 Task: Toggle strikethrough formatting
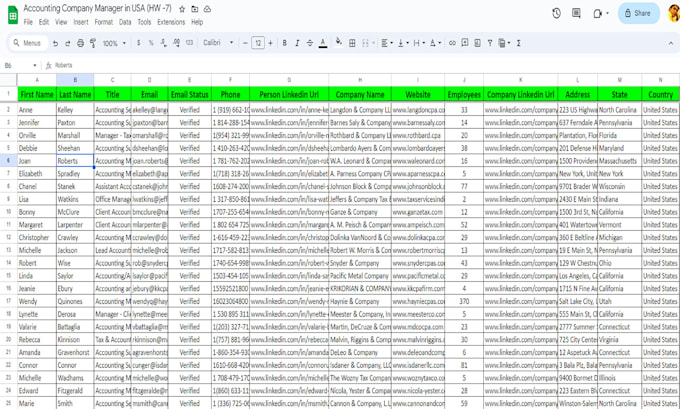coord(310,43)
